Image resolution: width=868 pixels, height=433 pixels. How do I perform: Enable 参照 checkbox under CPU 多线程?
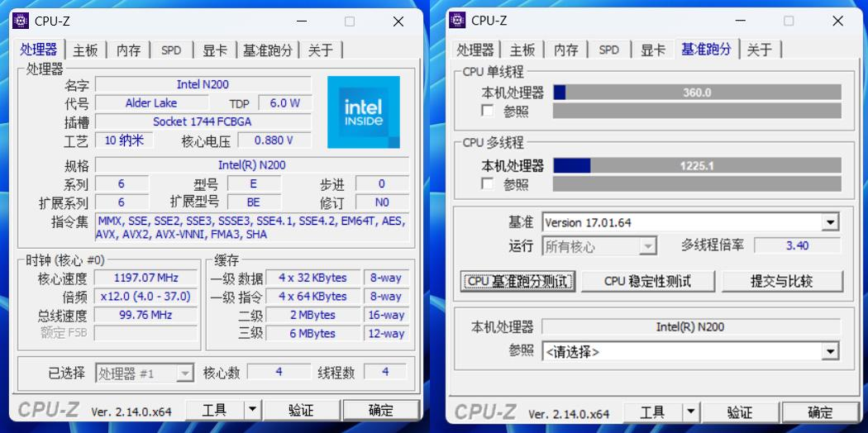[x=488, y=183]
